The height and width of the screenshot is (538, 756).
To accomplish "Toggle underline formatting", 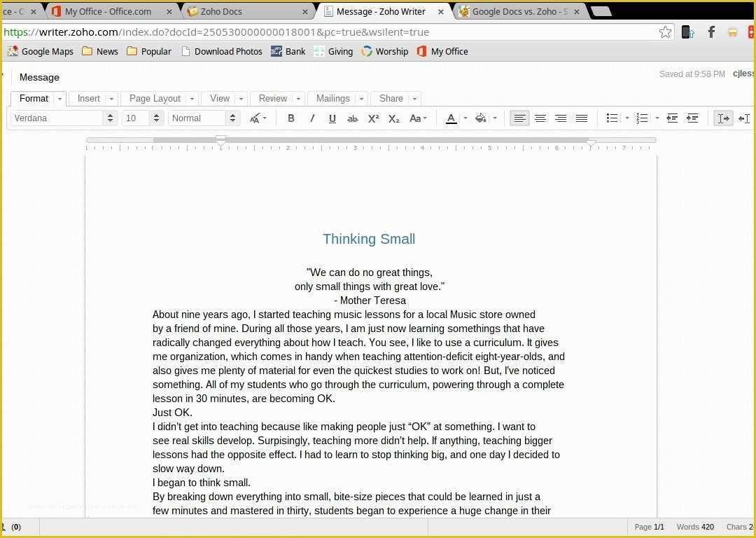I will click(x=332, y=118).
